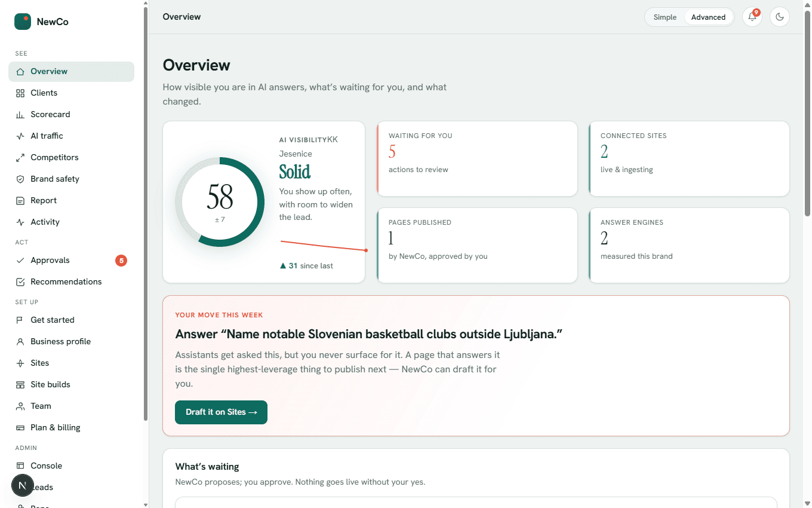Viewport: 812px width, 508px height.
Task: Go to Site builds
Action: (x=71, y=385)
